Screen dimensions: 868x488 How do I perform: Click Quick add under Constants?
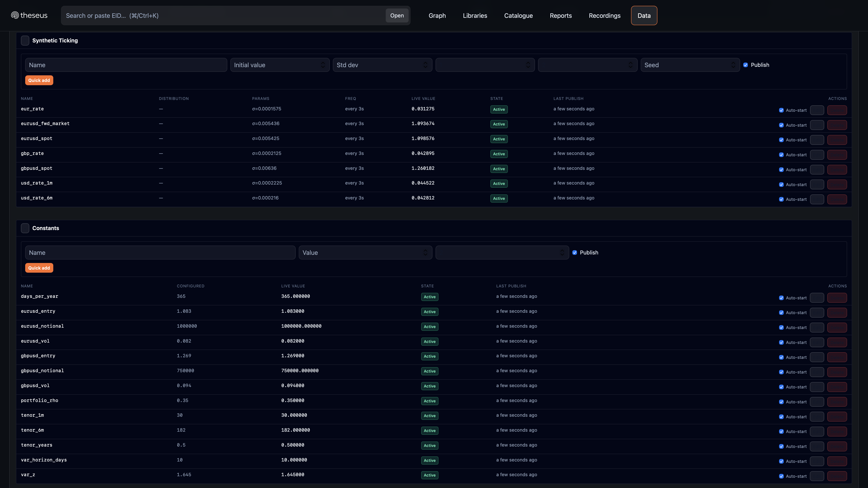pos(39,268)
